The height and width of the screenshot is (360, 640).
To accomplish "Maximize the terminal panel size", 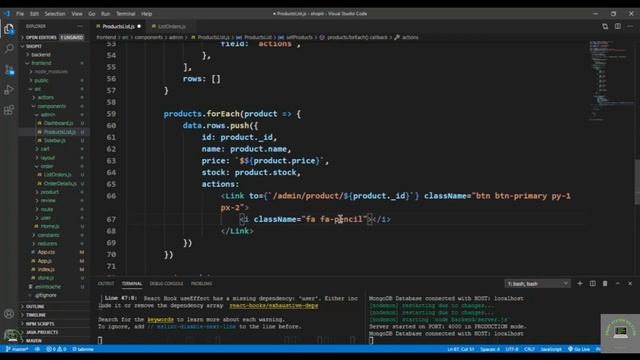I will coord(618,283).
